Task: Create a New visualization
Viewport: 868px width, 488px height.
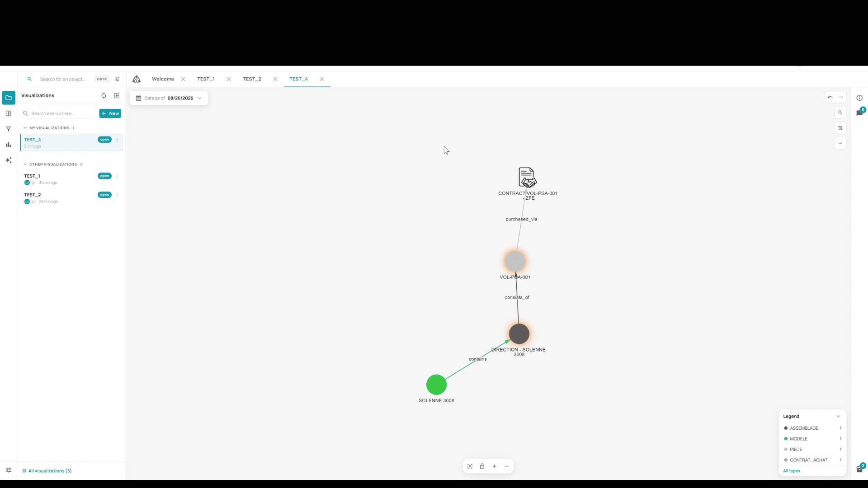Action: point(110,113)
